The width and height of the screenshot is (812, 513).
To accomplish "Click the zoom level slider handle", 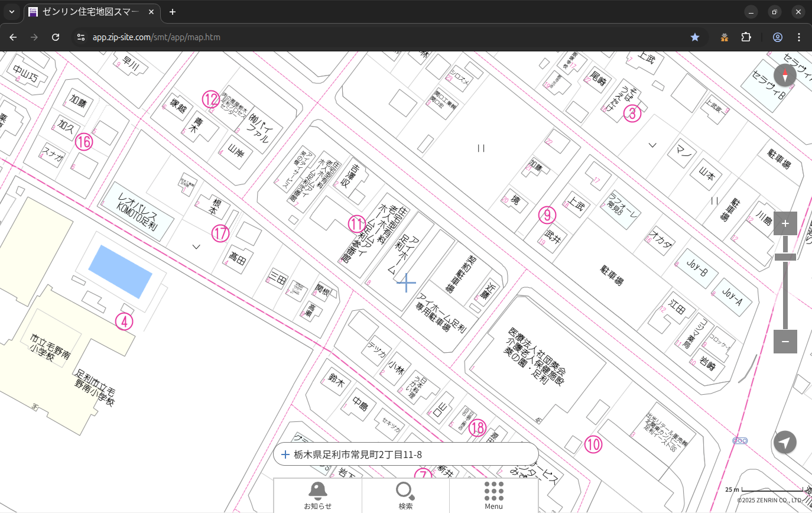I will [x=785, y=257].
